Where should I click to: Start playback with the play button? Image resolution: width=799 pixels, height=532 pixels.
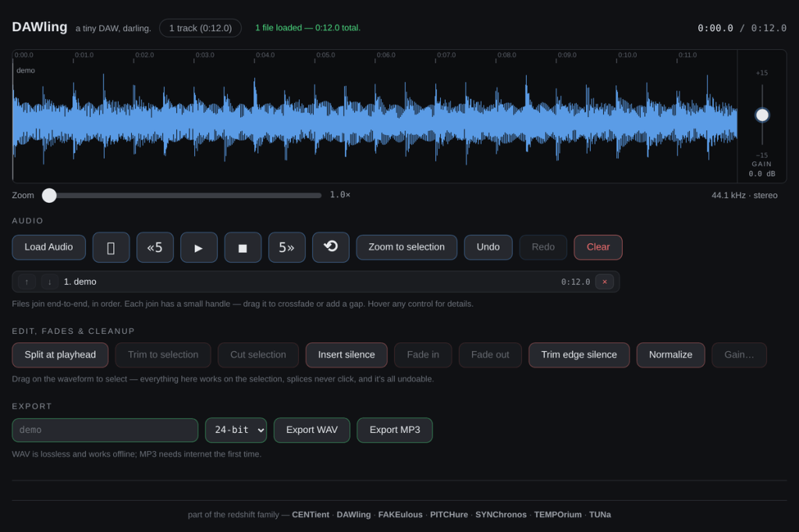199,247
